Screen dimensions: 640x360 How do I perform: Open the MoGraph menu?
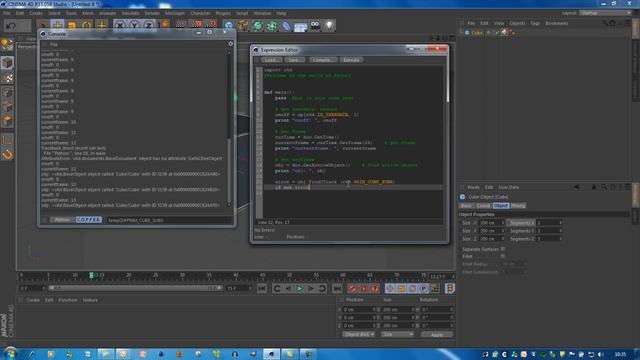(x=175, y=13)
